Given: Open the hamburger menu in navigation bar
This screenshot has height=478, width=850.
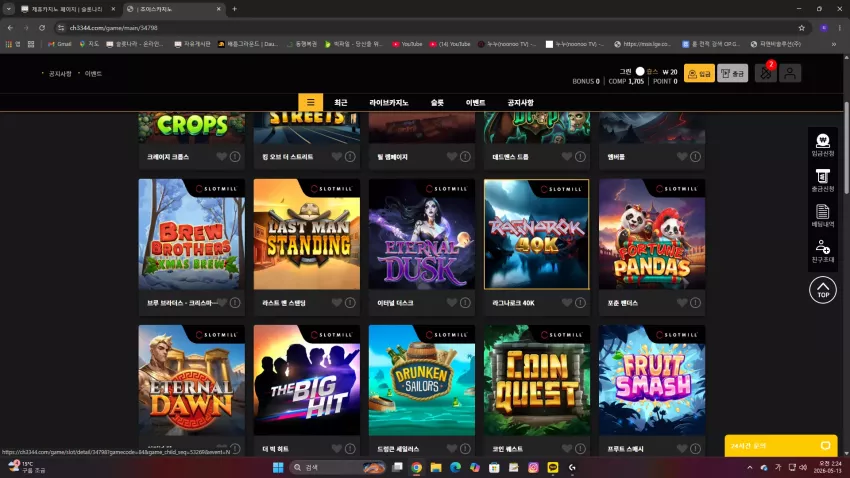Looking at the screenshot, I should tap(310, 102).
